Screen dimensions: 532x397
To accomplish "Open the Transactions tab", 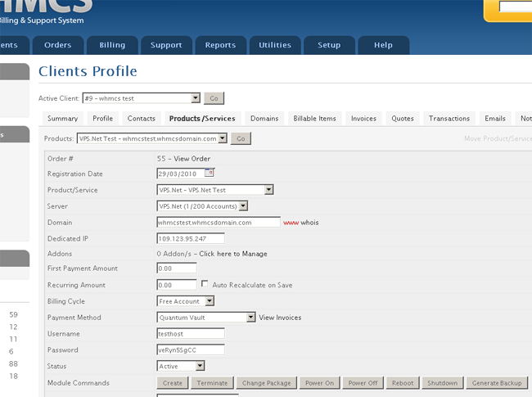I will click(449, 119).
